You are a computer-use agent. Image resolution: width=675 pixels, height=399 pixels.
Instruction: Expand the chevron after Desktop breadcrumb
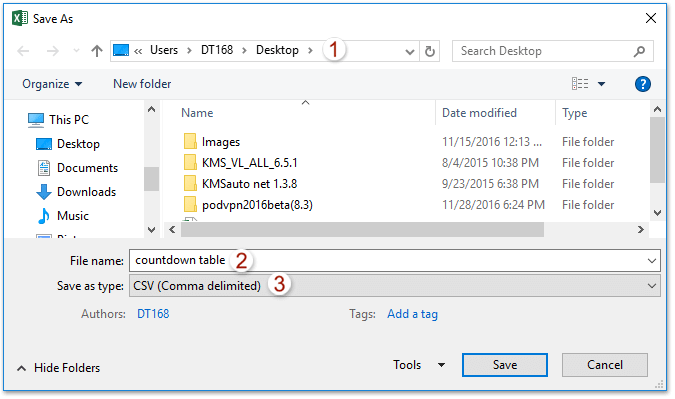310,50
